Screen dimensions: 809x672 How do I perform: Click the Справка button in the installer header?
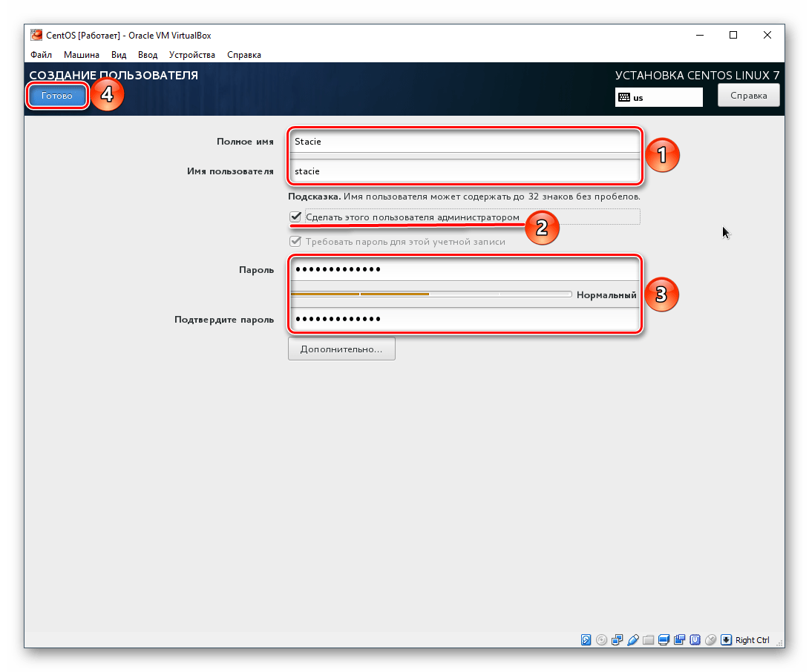(748, 96)
